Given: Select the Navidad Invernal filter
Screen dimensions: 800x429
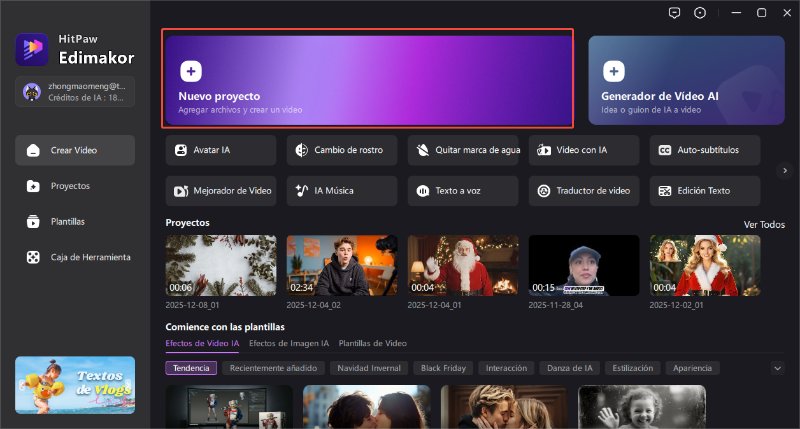Looking at the screenshot, I should [x=369, y=368].
